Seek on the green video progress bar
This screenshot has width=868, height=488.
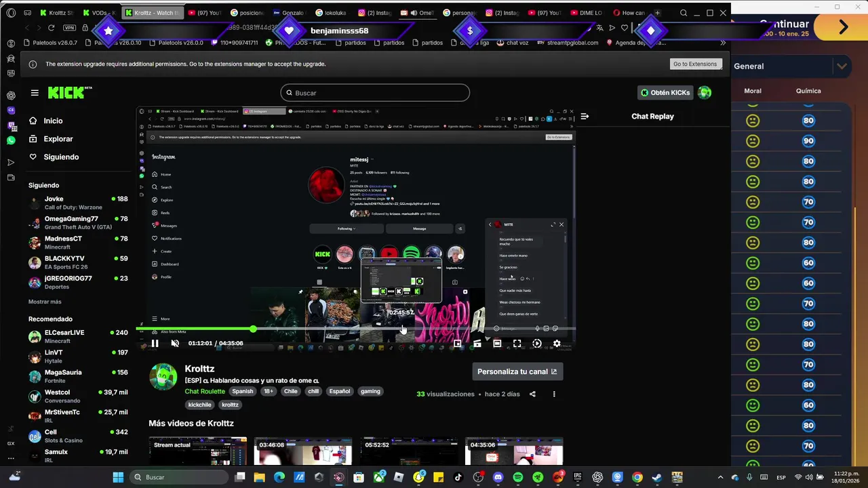356,329
